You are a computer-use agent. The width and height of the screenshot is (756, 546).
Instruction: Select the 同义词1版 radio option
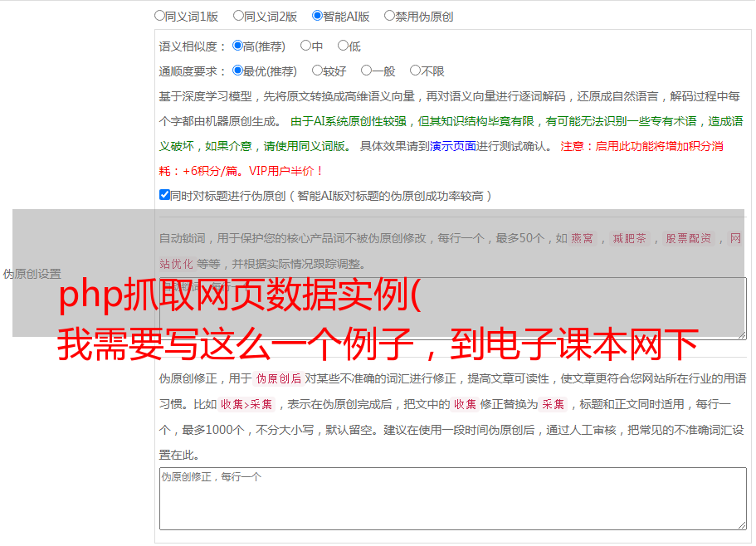pyautogui.click(x=159, y=16)
